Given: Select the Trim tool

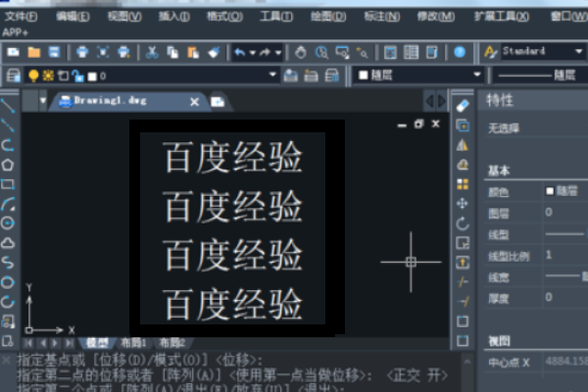Looking at the screenshot, I should pos(463,281).
